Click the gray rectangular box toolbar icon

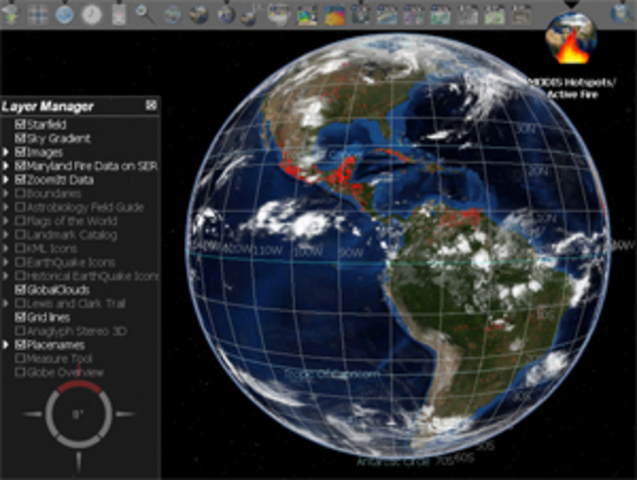[x=118, y=15]
